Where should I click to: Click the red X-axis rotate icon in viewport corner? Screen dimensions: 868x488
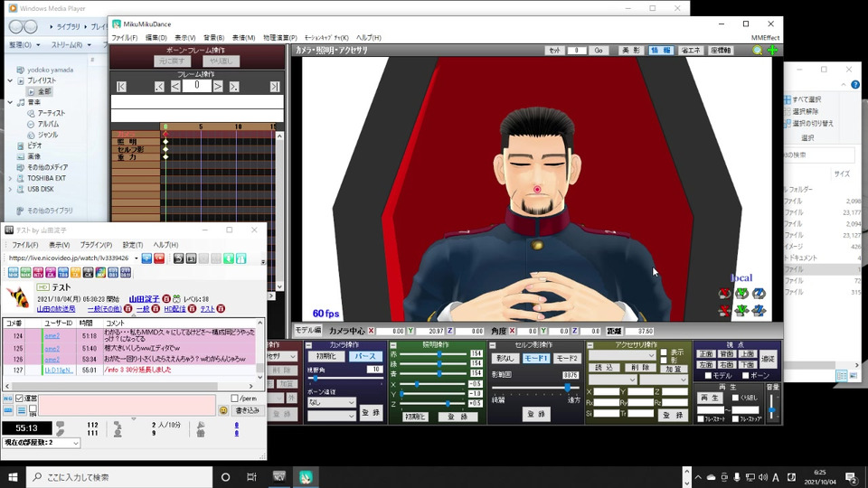724,293
